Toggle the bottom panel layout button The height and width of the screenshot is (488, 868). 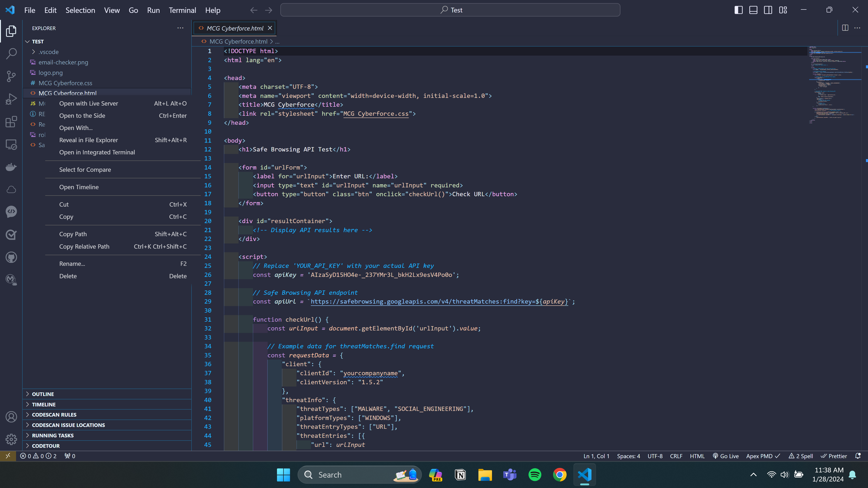[x=753, y=10]
